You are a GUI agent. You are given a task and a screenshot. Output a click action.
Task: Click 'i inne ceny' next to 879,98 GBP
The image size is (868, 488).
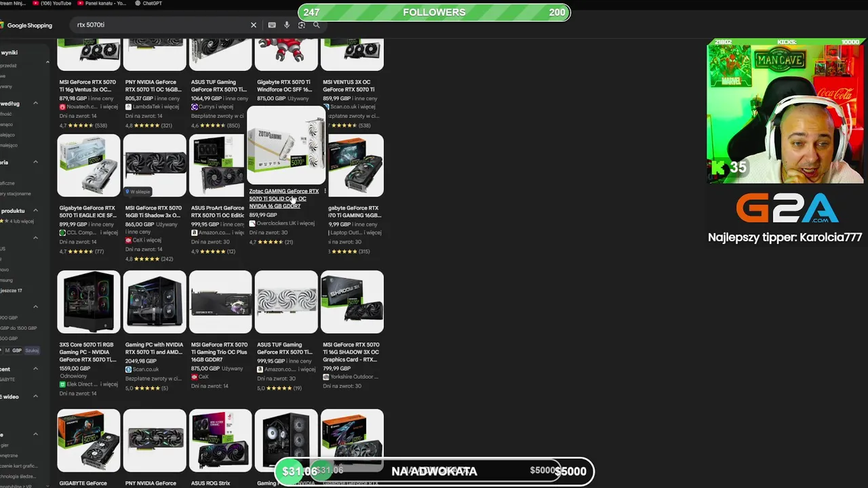coord(101,99)
